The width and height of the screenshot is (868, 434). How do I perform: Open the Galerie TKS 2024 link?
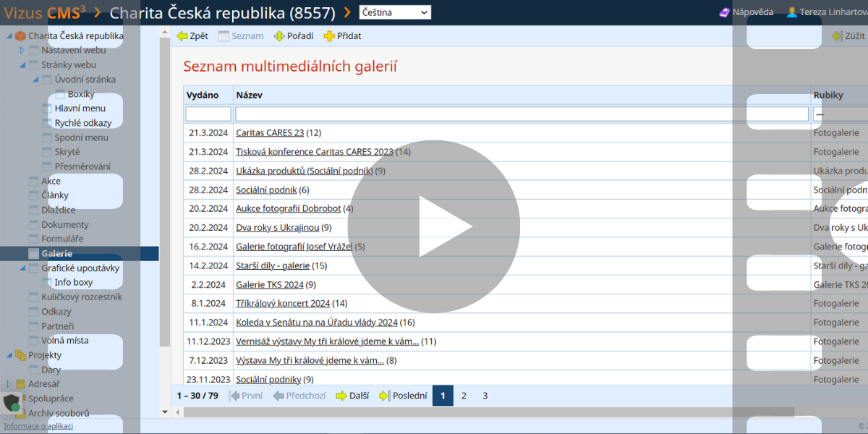point(270,284)
